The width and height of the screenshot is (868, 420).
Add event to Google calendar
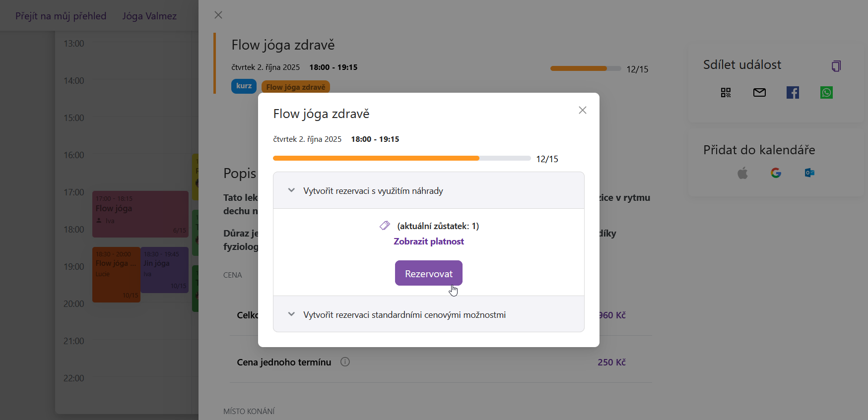click(x=776, y=173)
